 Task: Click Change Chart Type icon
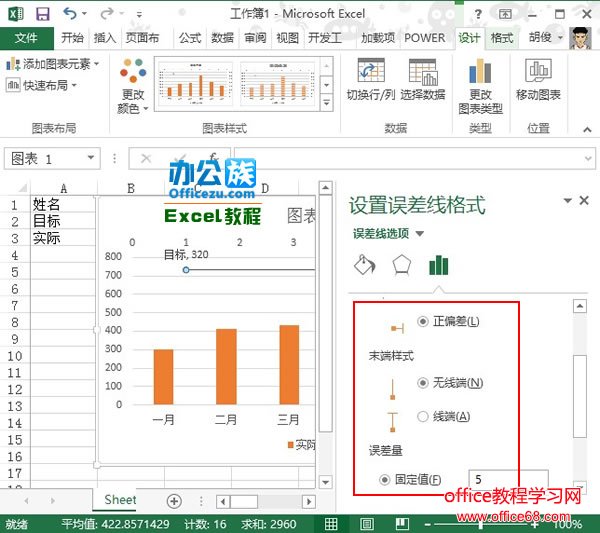point(480,71)
